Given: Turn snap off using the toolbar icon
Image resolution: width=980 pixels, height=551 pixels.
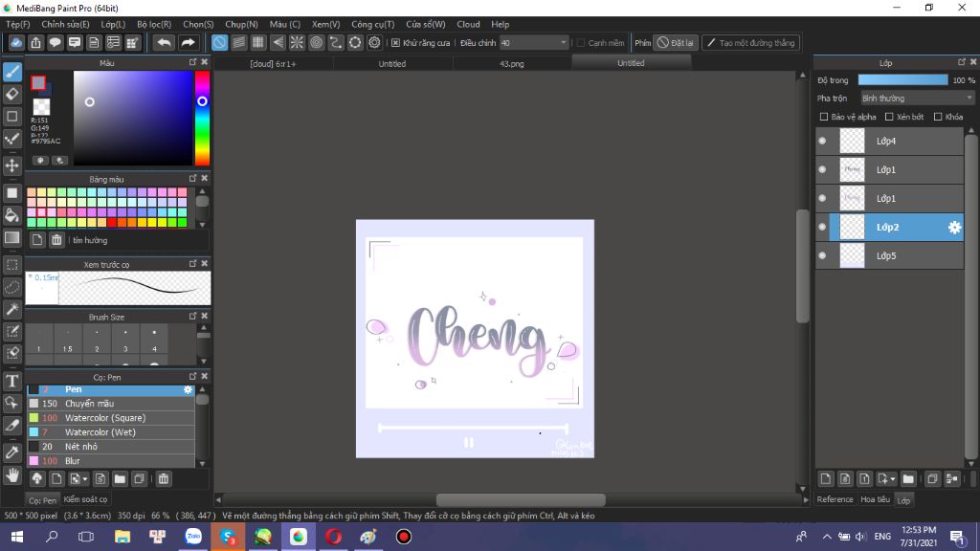Looking at the screenshot, I should click(219, 42).
